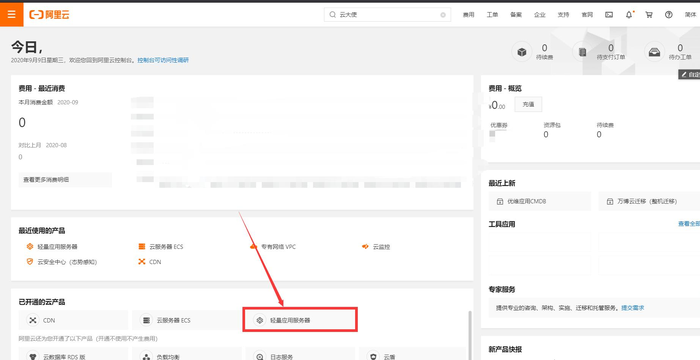Click recent CDN orange icon

pos(142,262)
